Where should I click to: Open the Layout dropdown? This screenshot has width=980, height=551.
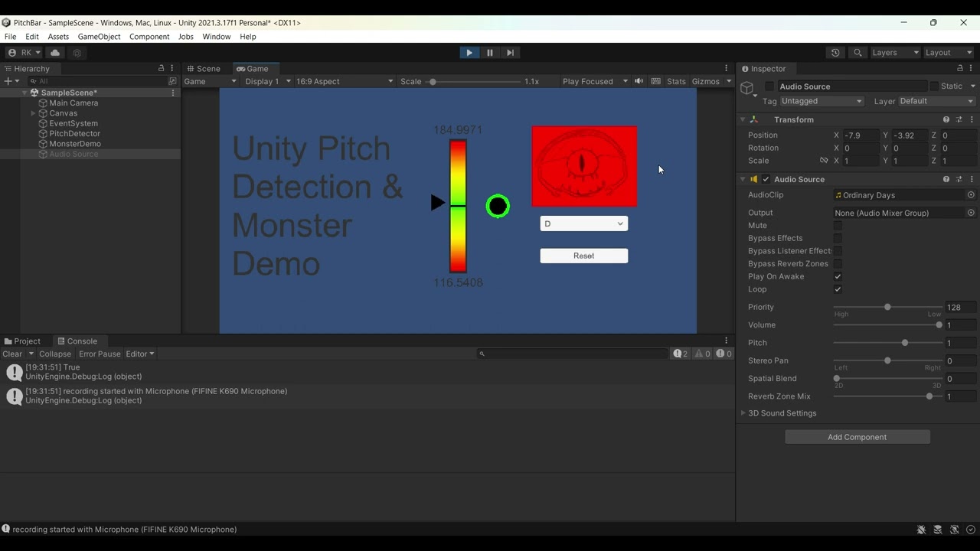click(x=948, y=53)
